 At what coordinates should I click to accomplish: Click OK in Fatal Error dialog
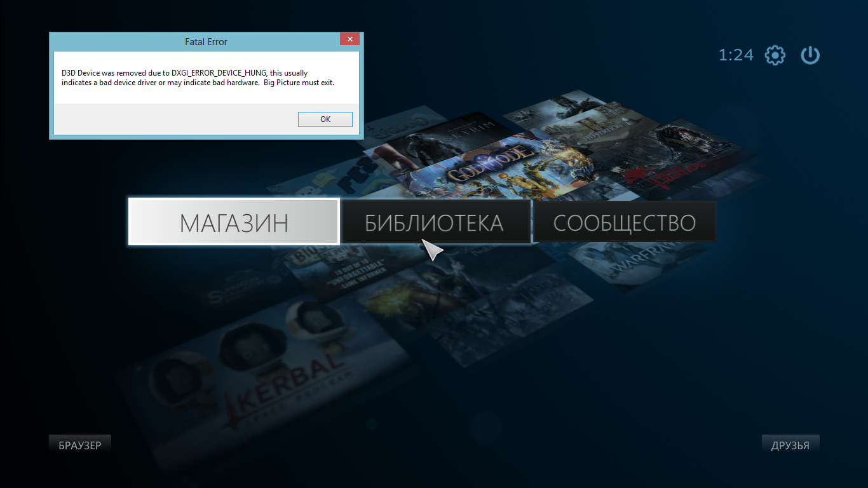[325, 119]
